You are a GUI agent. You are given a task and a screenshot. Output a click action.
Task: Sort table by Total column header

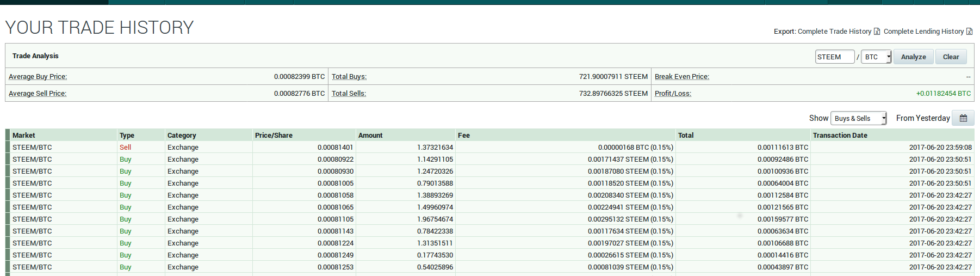point(686,135)
